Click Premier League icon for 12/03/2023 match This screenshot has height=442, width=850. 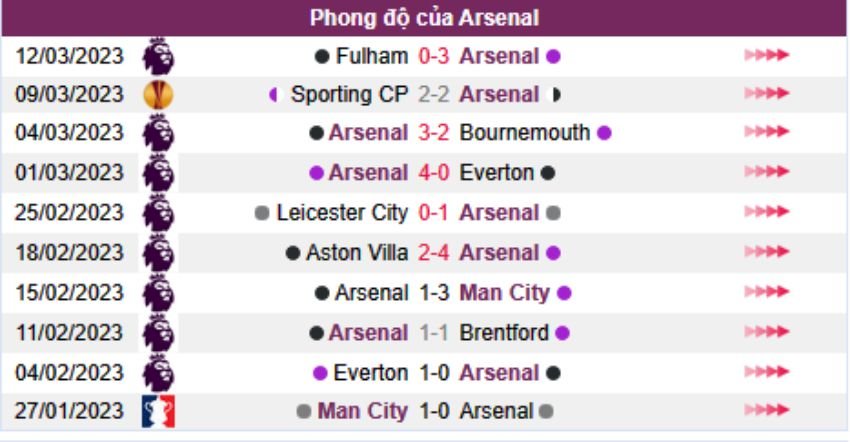click(158, 56)
